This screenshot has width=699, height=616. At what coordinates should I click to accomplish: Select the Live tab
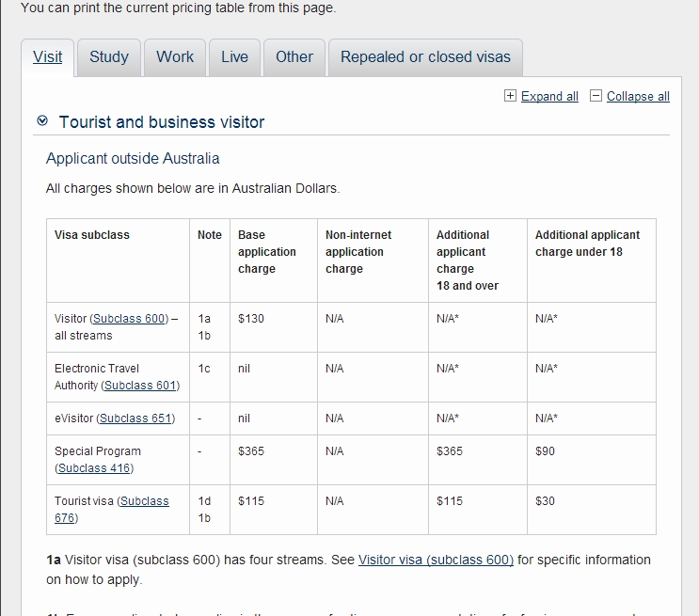point(234,56)
